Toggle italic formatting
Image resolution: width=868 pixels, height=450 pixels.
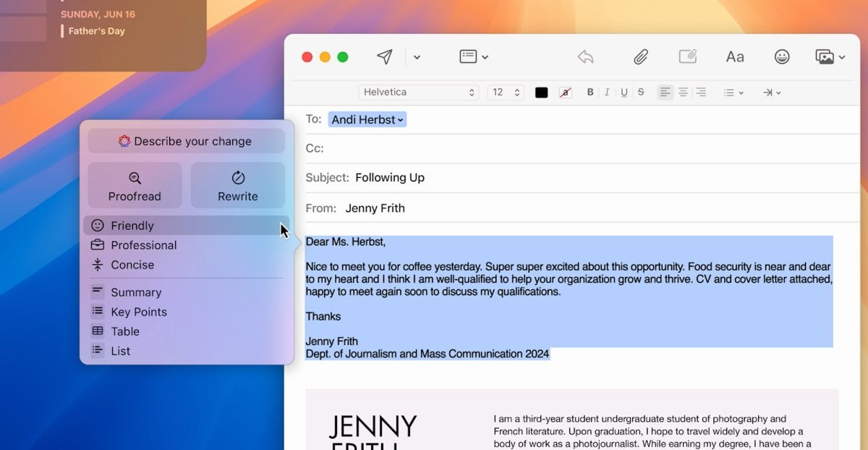[x=607, y=92]
